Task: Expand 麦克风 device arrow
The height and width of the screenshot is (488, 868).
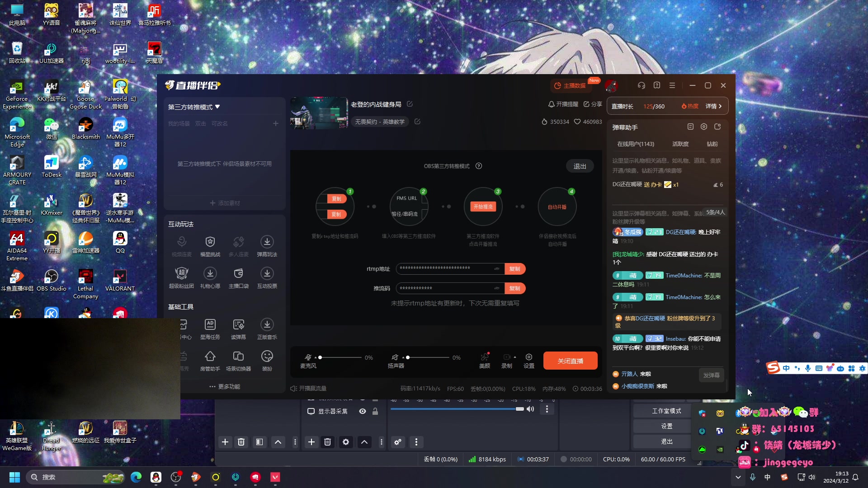Action: point(316,357)
